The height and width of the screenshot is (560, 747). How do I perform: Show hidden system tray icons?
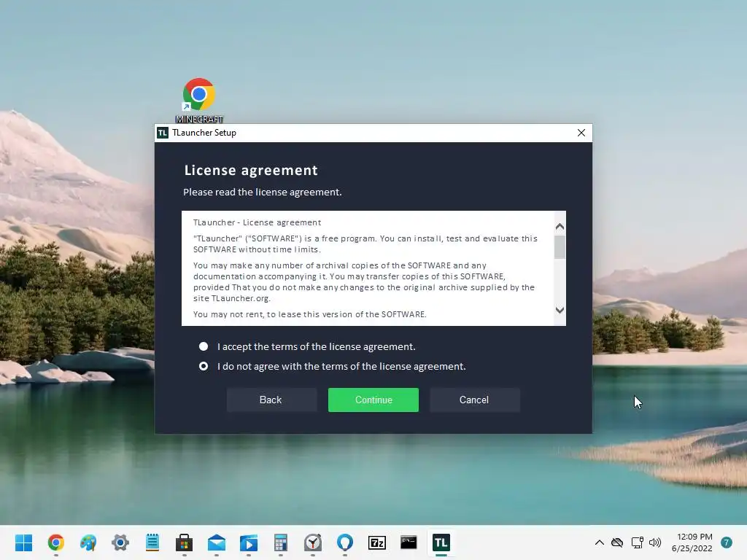pyautogui.click(x=600, y=542)
